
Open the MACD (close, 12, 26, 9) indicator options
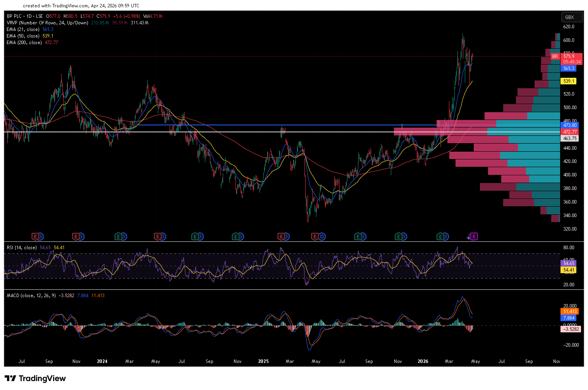click(x=31, y=295)
